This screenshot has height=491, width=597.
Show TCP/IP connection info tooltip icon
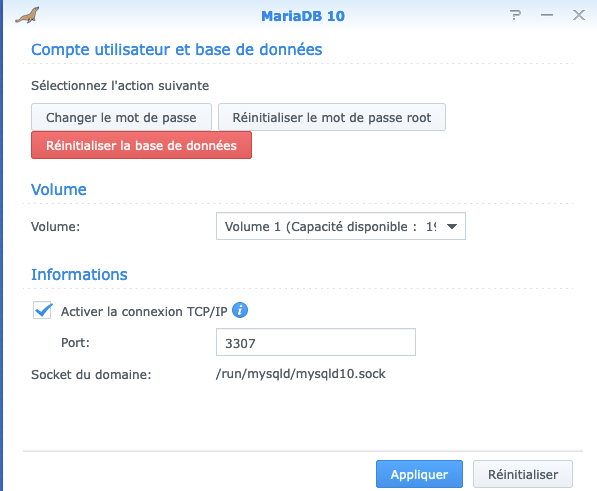[240, 310]
